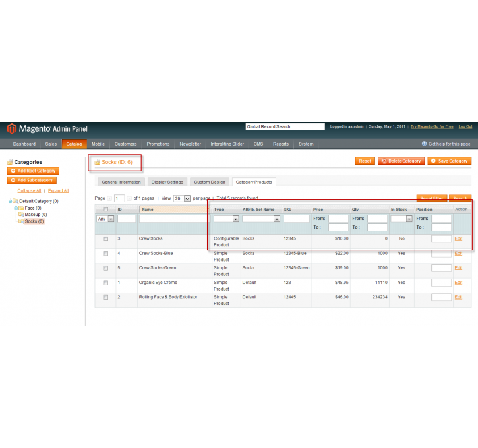Click the Save Category button

[x=450, y=161]
